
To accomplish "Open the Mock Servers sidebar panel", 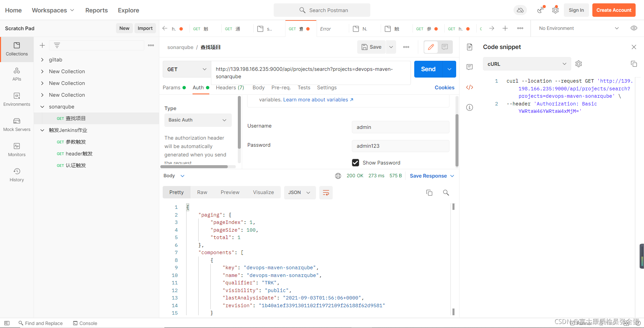I will (x=17, y=125).
